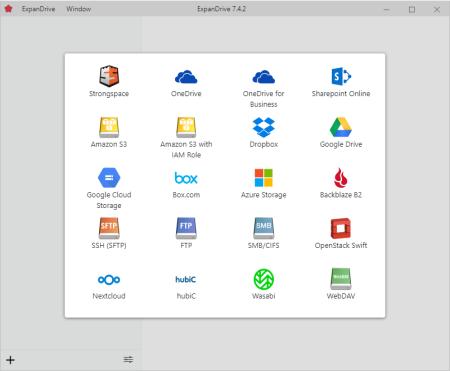Image resolution: width=450 pixels, height=371 pixels.
Task: Open the settings sliders icon
Action: [x=128, y=359]
